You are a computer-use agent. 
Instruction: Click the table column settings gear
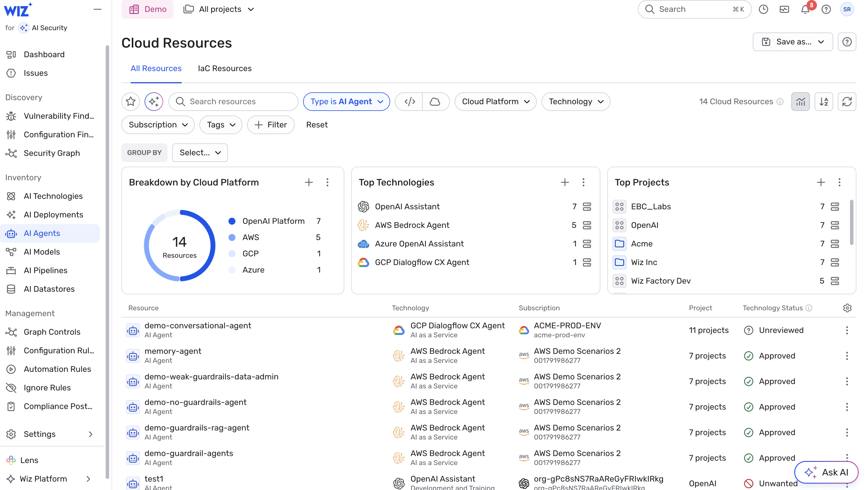pos(847,308)
